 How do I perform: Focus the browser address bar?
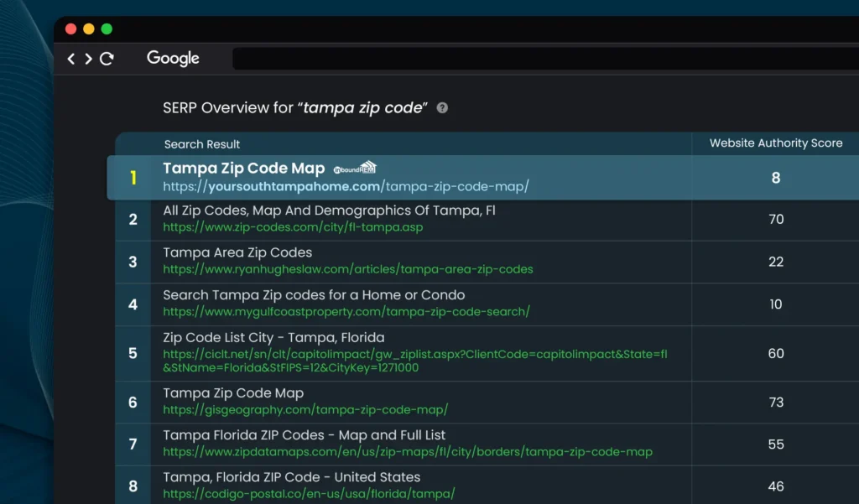coord(545,59)
